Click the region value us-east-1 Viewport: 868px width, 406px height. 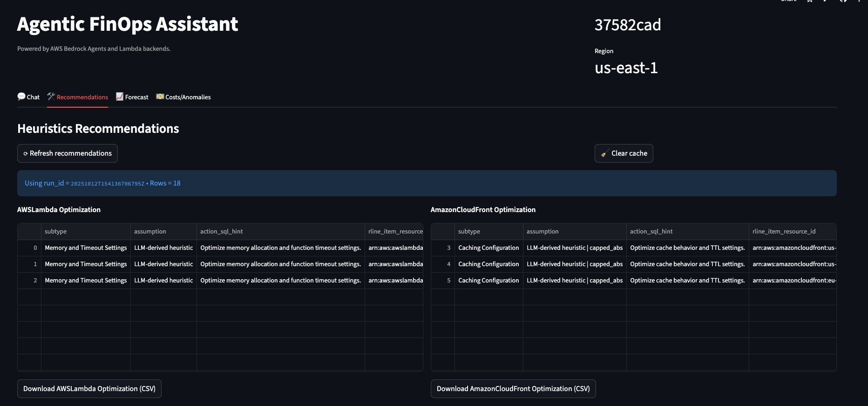(x=626, y=68)
